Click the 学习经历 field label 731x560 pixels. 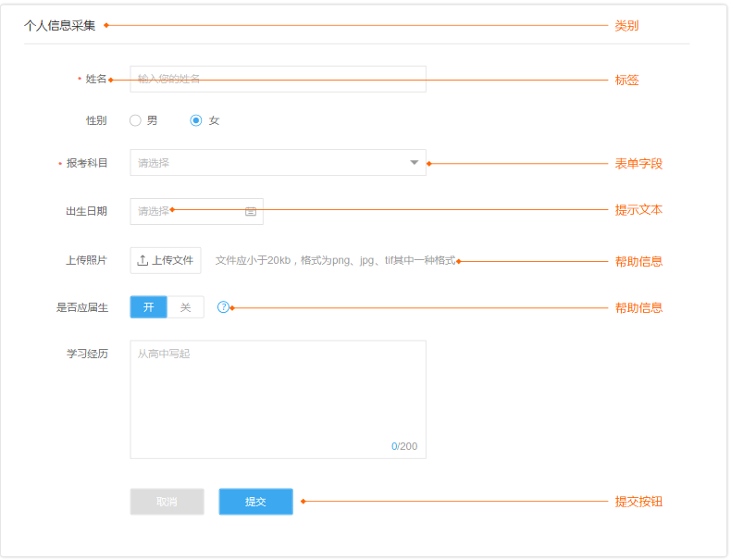click(87, 354)
